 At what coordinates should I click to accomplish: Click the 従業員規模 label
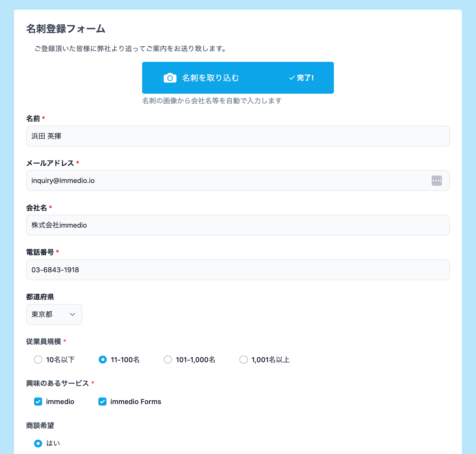click(x=44, y=341)
